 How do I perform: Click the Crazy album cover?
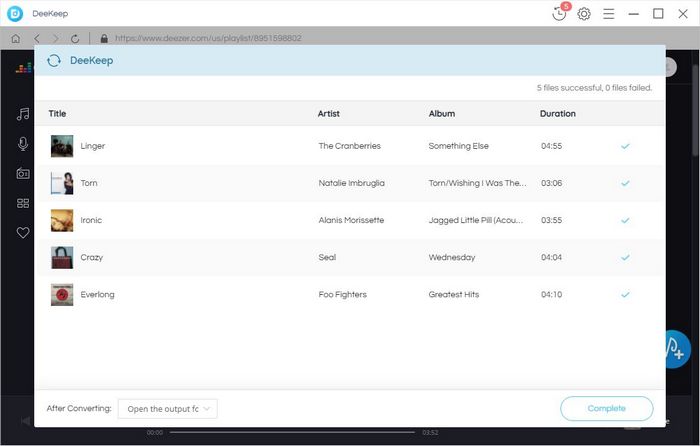click(x=62, y=257)
